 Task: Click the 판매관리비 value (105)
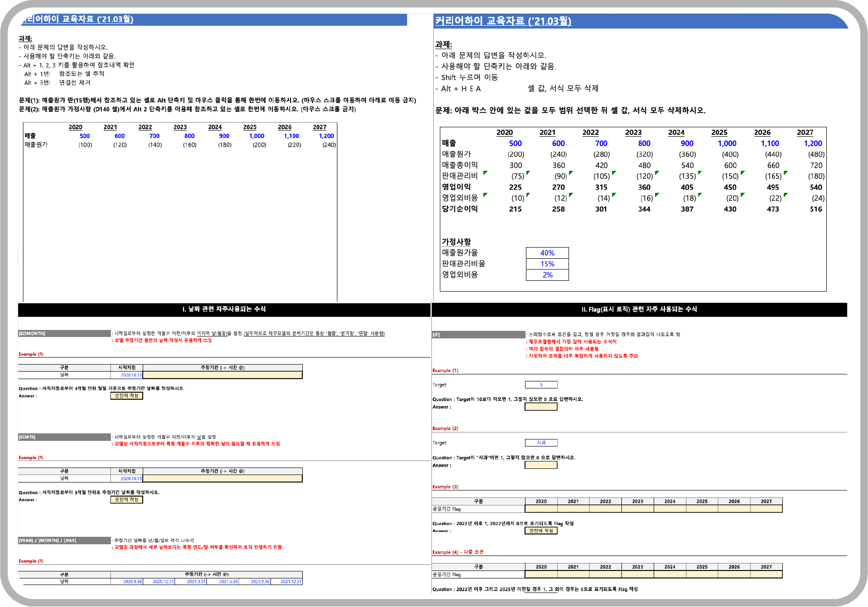(601, 176)
